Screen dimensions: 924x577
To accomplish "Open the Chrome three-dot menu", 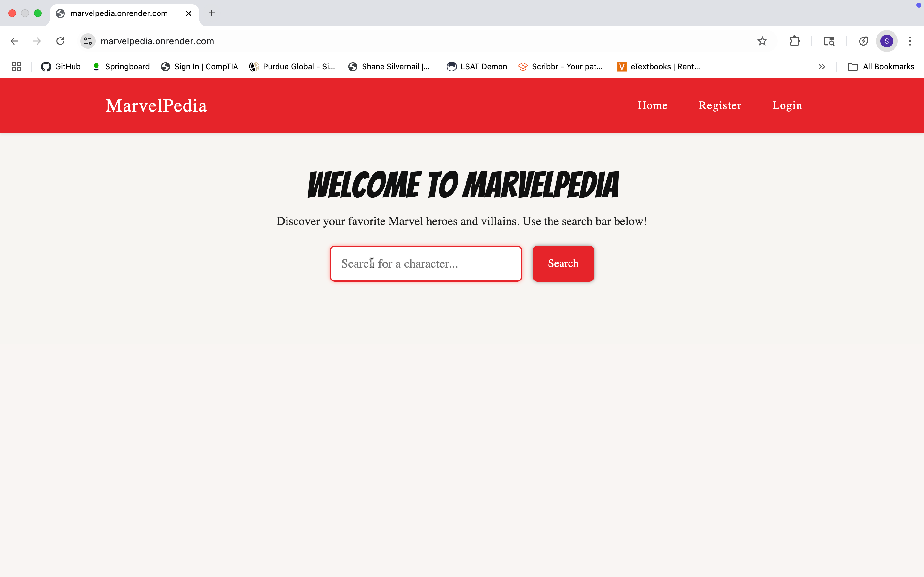I will click(x=910, y=41).
